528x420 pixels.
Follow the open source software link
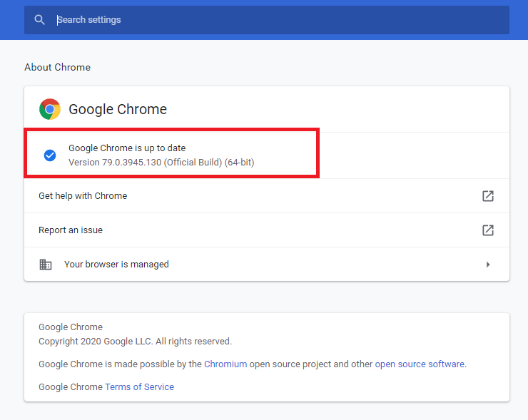[420, 364]
